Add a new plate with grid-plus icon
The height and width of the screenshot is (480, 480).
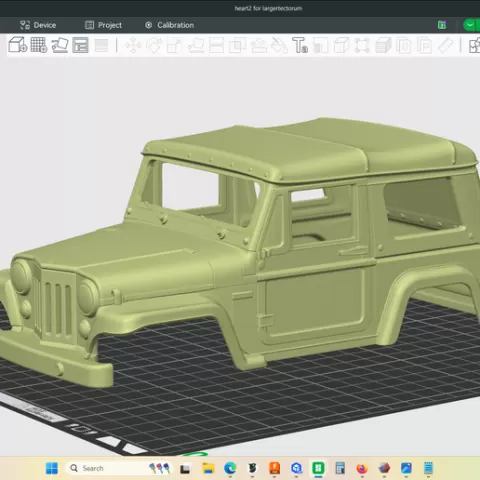point(39,45)
